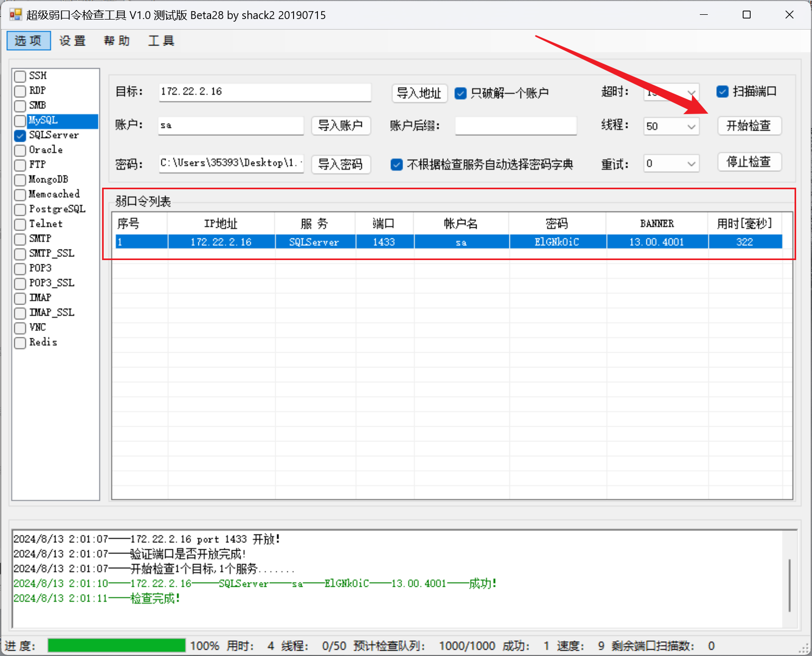
Task: Open the 设置 menu
Action: (72, 41)
